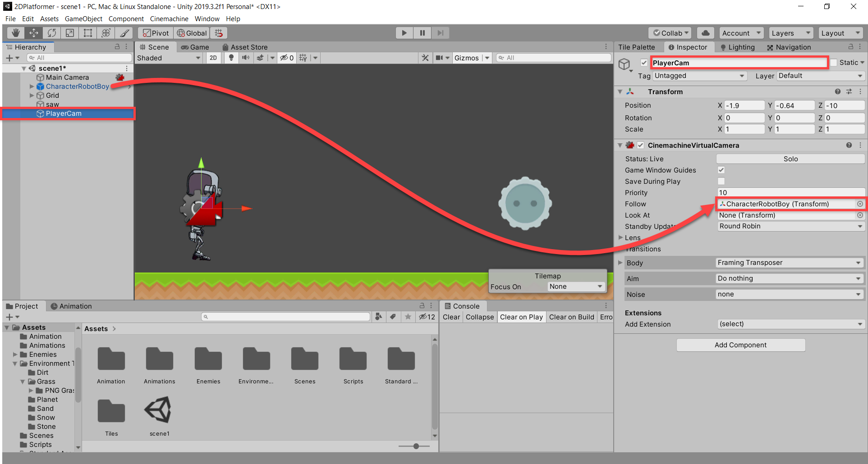Expand the Lens section
868x464 pixels.
pyautogui.click(x=621, y=237)
